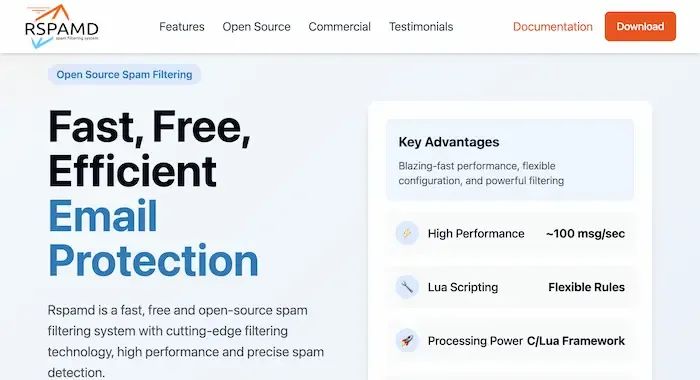Select the Lua Scripting row
700x380 pixels.
[x=510, y=287]
